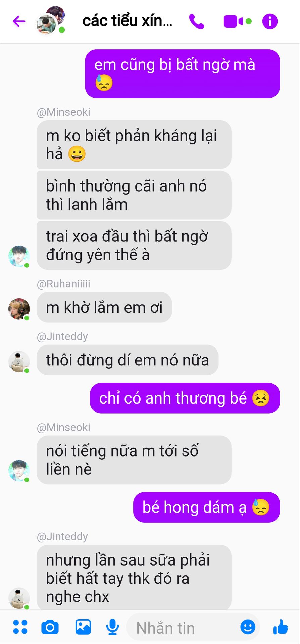Image resolution: width=300 pixels, height=644 pixels.
Task: Tap the 'em cũng bị bất ngờ mà' message
Action: click(182, 74)
